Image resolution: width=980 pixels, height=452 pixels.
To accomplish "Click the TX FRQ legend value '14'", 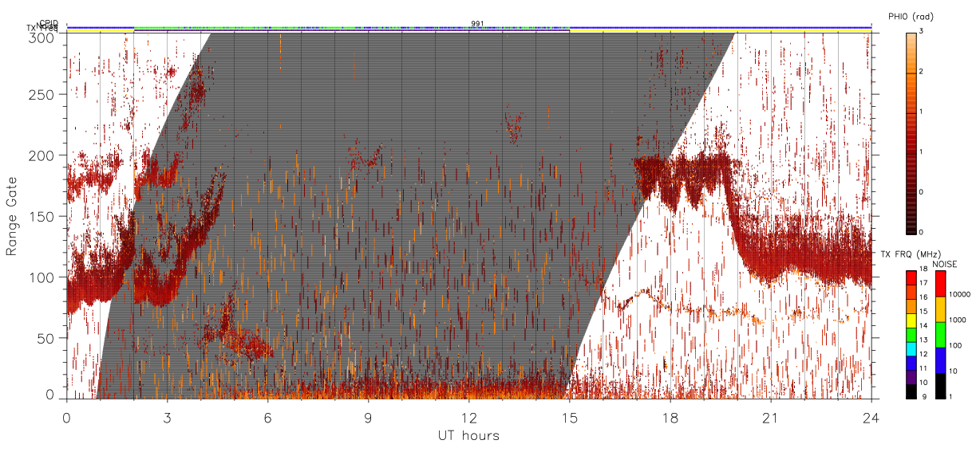I will [923, 326].
